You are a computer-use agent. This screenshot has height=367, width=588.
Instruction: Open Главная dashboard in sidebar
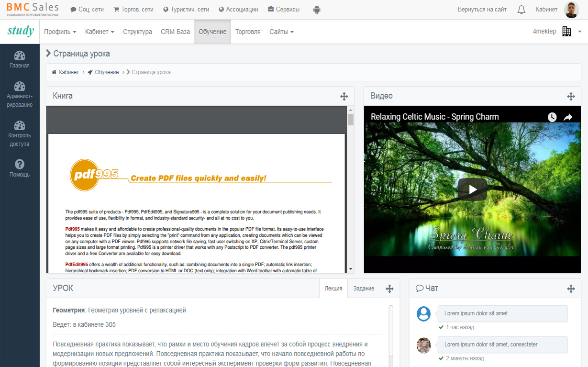pyautogui.click(x=20, y=60)
